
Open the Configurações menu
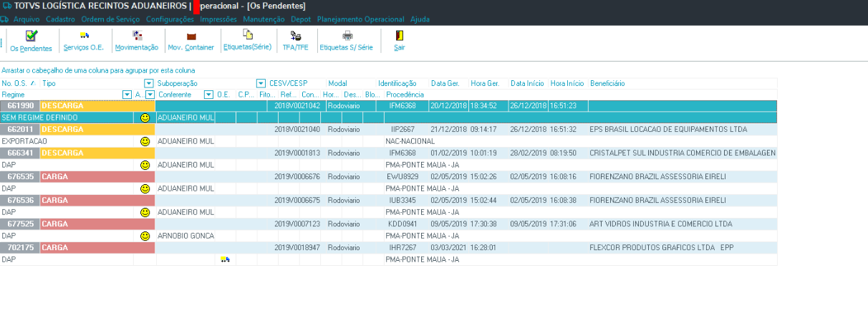pos(170,19)
